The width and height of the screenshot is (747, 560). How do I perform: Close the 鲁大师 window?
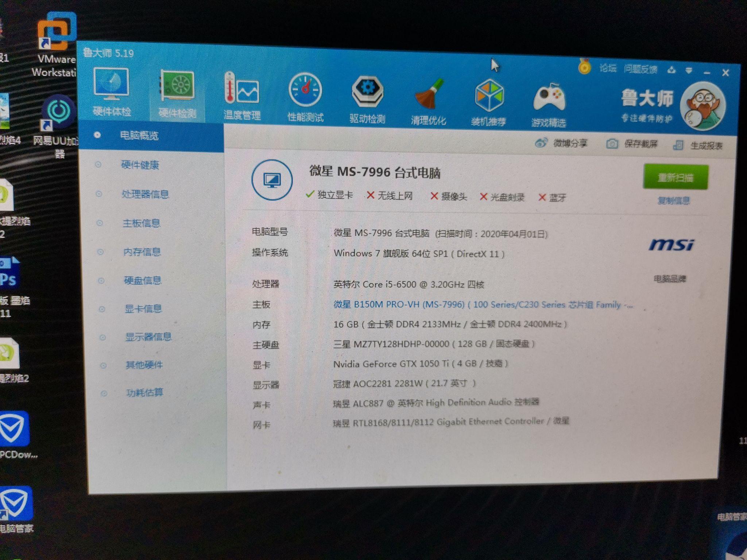725,73
